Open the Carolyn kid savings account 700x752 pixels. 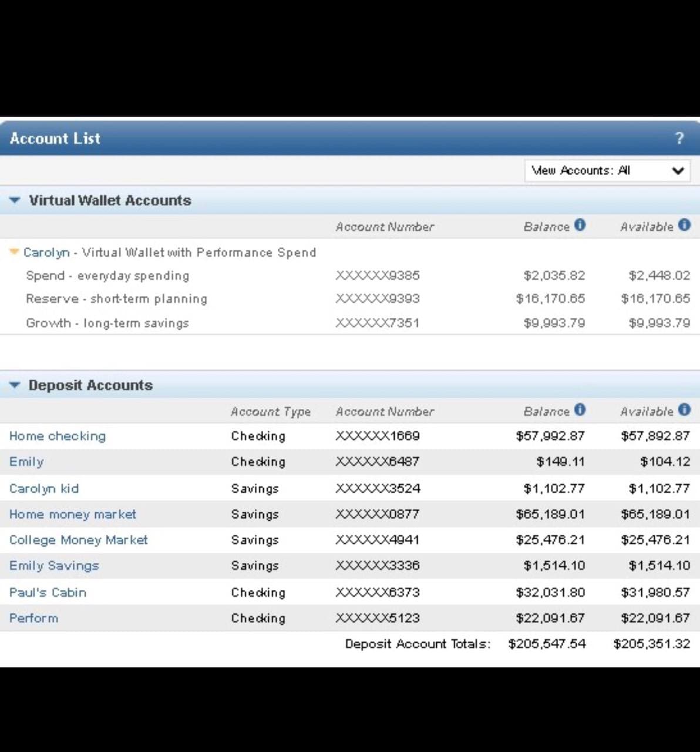pyautogui.click(x=44, y=488)
